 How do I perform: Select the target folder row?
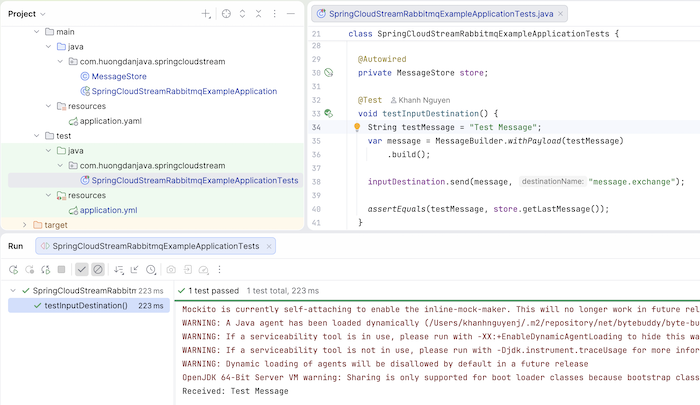152,225
